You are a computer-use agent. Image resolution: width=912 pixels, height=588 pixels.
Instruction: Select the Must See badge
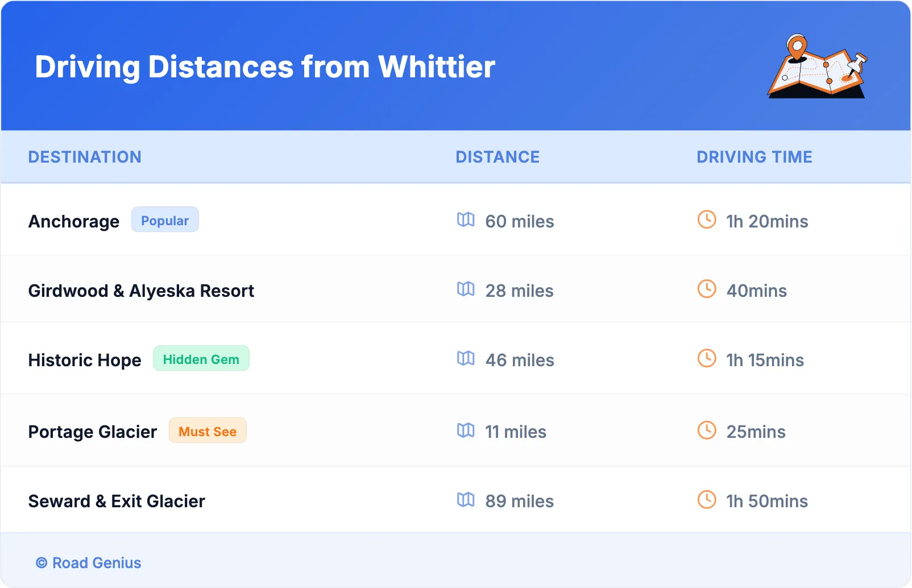coord(208,430)
